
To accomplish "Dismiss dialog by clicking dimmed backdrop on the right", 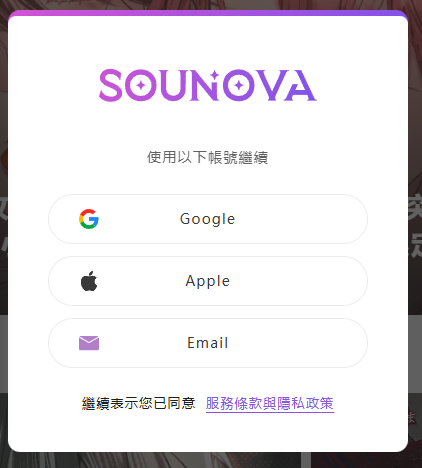I will [x=415, y=133].
